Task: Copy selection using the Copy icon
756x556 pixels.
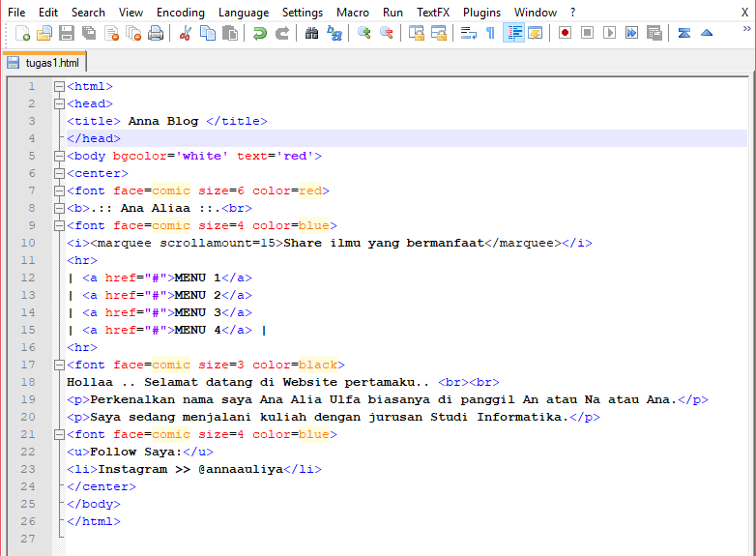Action: (208, 33)
